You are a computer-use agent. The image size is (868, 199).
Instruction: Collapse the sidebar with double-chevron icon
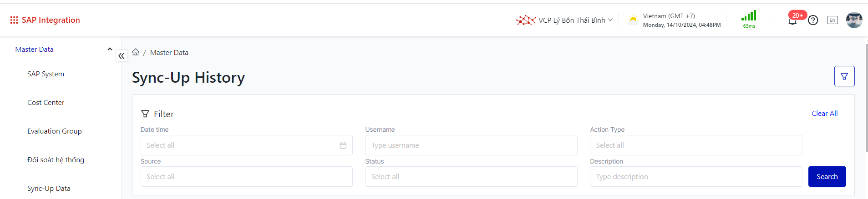point(122,56)
